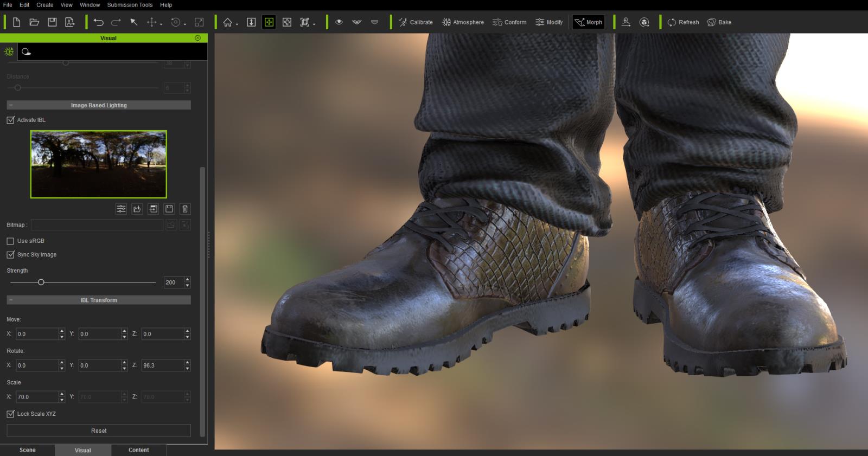Open the frame view dropdown arrow
Viewport: 868px width, 456px height.
coord(314,24)
